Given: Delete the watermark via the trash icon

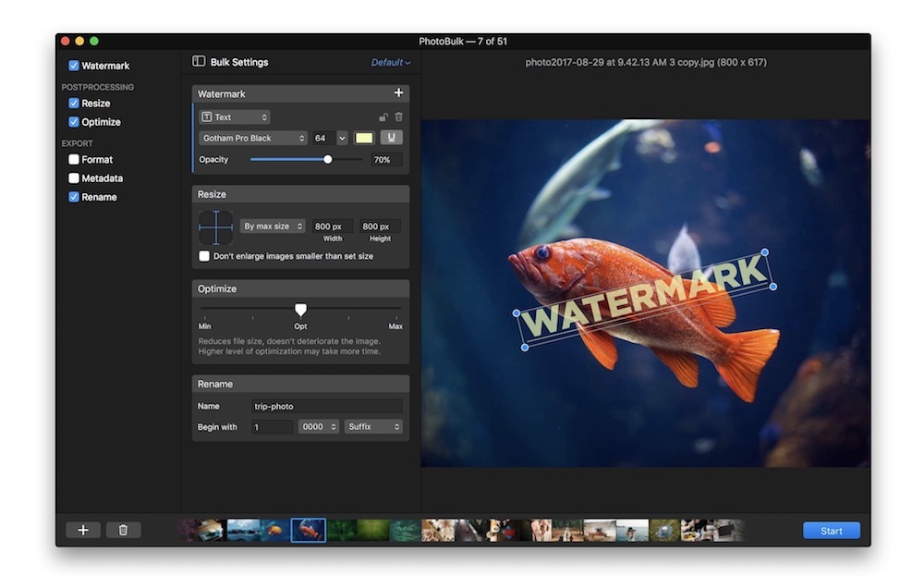Looking at the screenshot, I should pos(399,116).
